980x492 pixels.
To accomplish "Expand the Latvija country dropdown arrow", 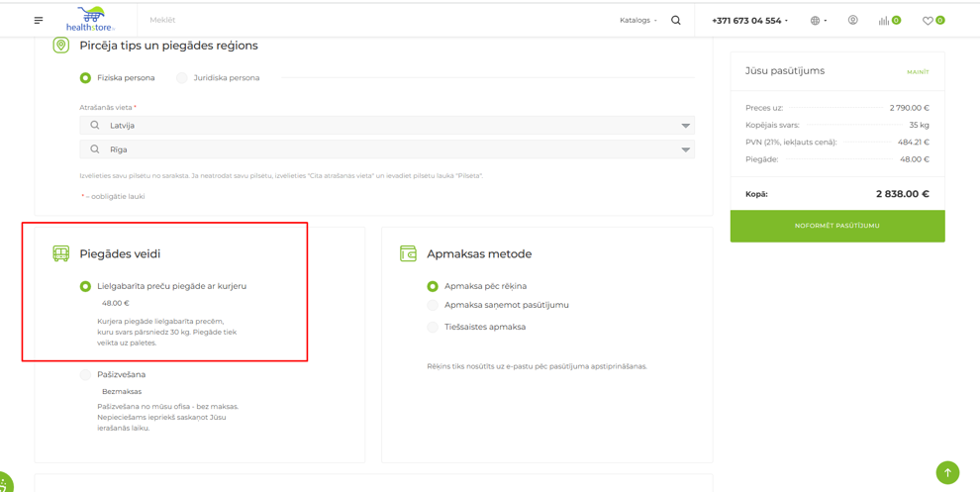I will [x=686, y=126].
